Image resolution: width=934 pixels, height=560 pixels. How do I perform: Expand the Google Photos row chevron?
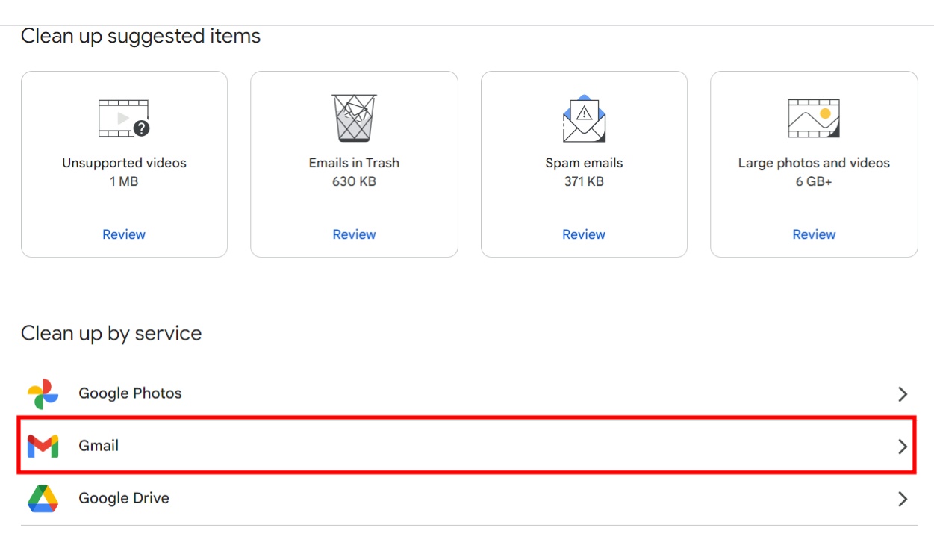[902, 393]
